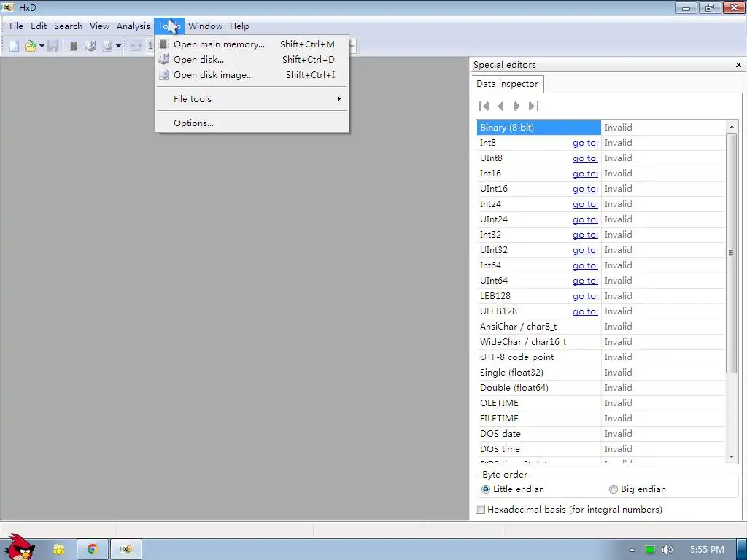
Task: Click the red bird Start button
Action: click(x=19, y=548)
